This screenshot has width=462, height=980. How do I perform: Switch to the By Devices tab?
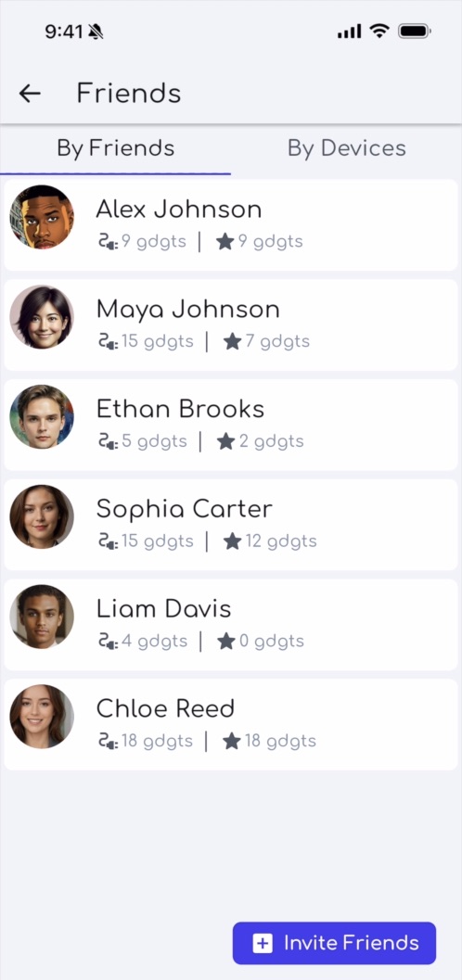[346, 148]
